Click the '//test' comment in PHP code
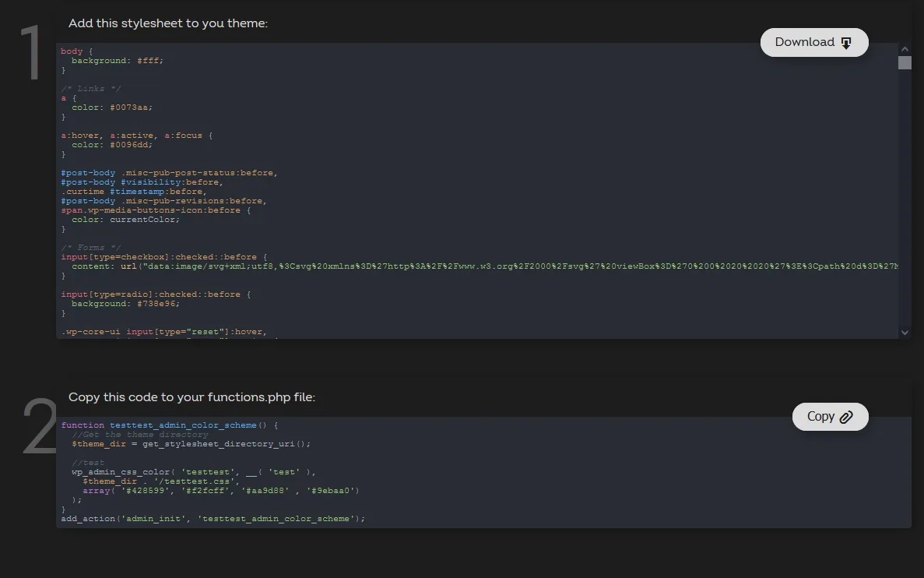The width and height of the screenshot is (924, 578). [88, 463]
